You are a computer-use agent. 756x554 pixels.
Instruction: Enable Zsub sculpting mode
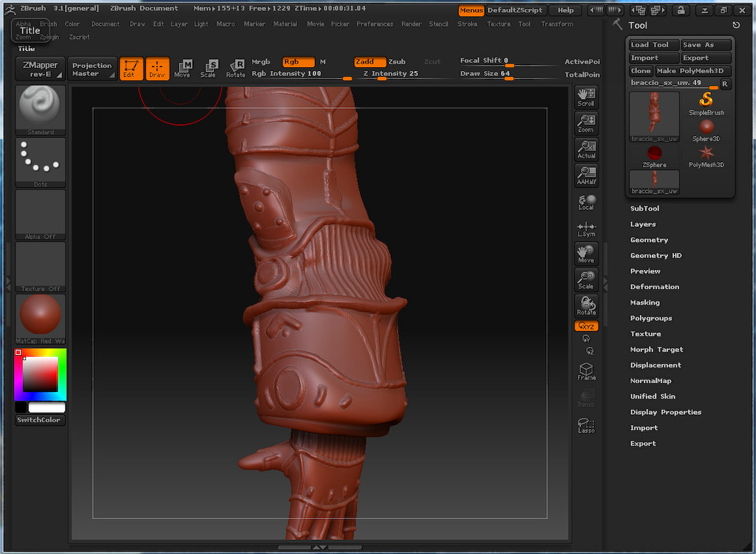398,62
